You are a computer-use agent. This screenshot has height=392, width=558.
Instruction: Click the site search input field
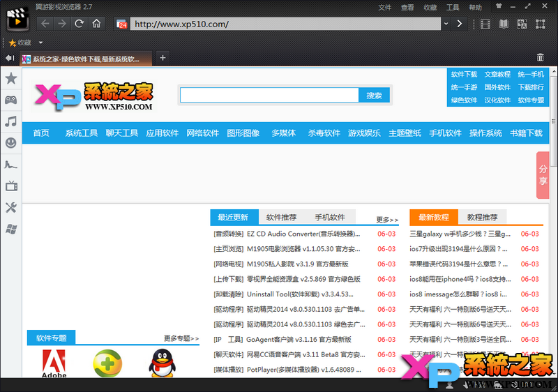269,96
